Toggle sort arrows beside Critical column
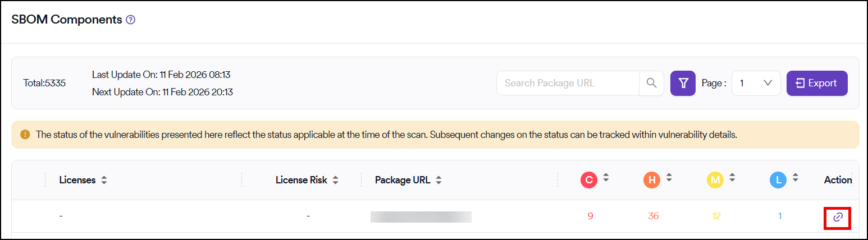The height and width of the screenshot is (240, 868). tap(606, 178)
